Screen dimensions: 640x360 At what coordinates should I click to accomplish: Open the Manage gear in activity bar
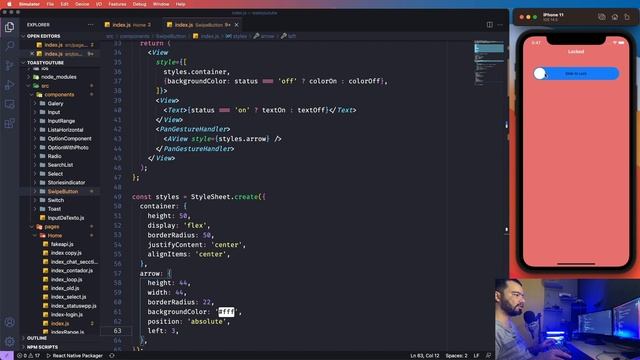coord(9,341)
